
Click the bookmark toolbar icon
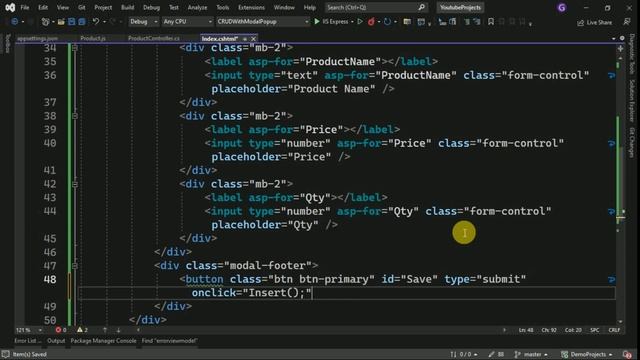(491, 22)
